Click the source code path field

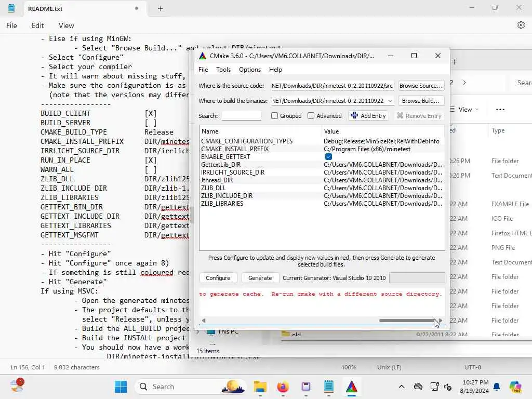tap(332, 86)
